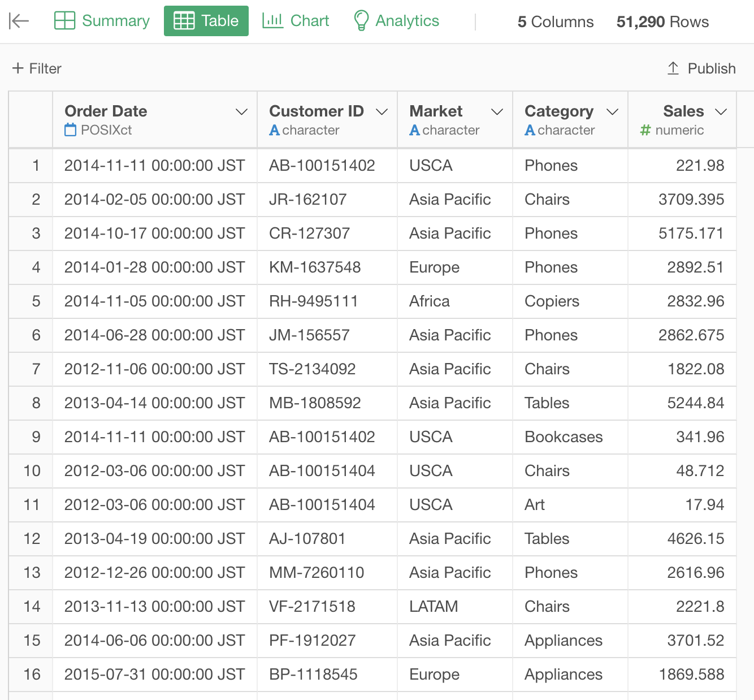
Task: Open the Market column dropdown
Action: [x=497, y=112]
